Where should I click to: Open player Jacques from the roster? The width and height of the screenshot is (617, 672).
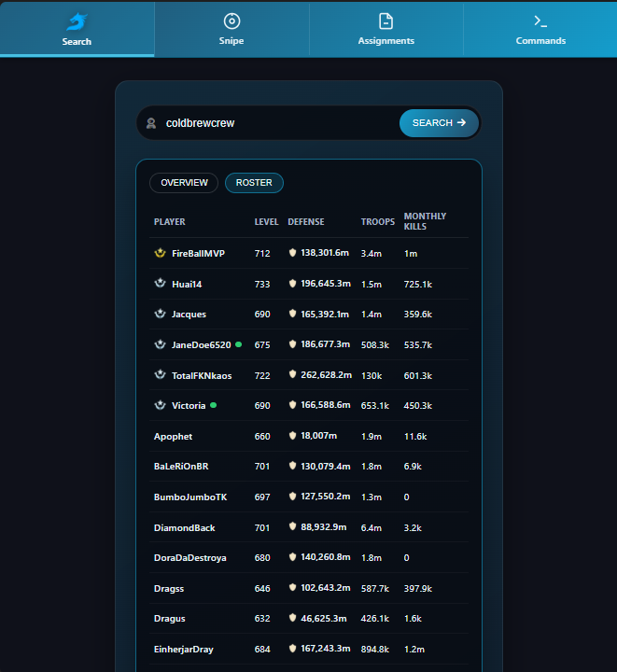(189, 315)
